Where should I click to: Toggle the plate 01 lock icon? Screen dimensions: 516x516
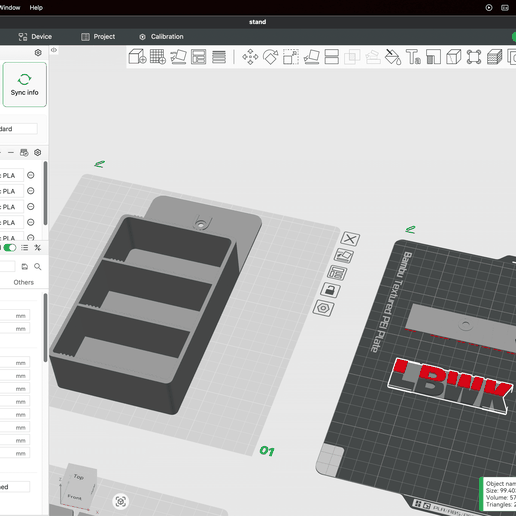pos(330,290)
